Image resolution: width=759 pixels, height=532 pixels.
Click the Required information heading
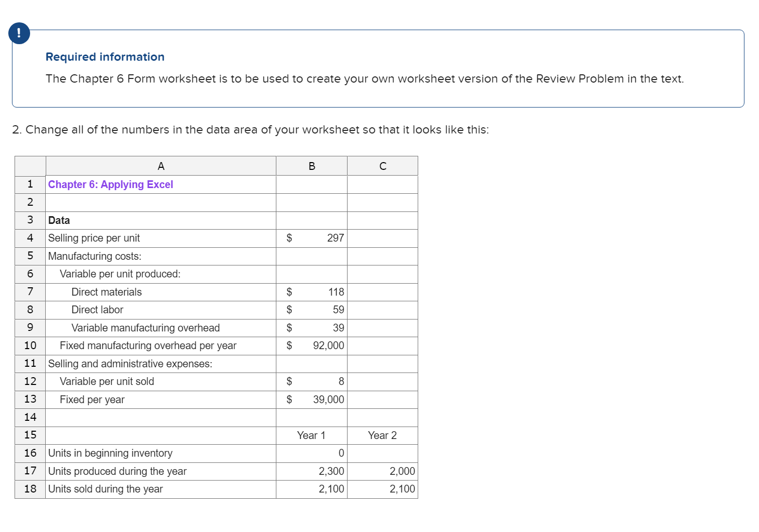pos(104,57)
